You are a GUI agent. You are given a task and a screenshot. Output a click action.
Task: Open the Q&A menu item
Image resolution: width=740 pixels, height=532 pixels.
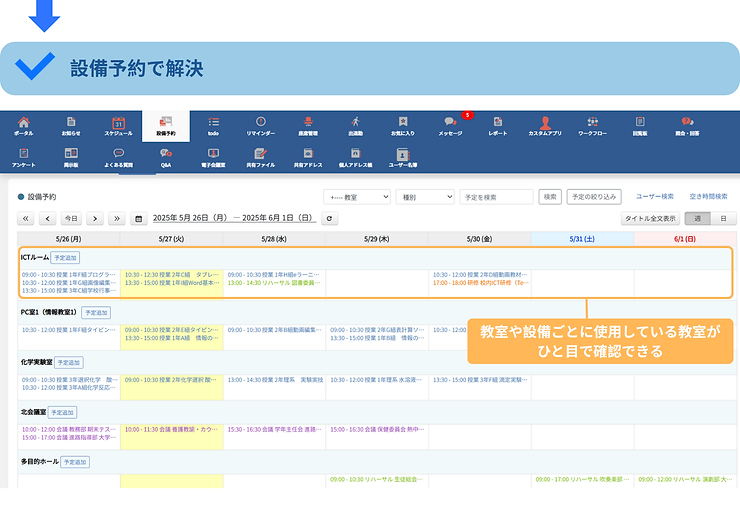pyautogui.click(x=166, y=157)
